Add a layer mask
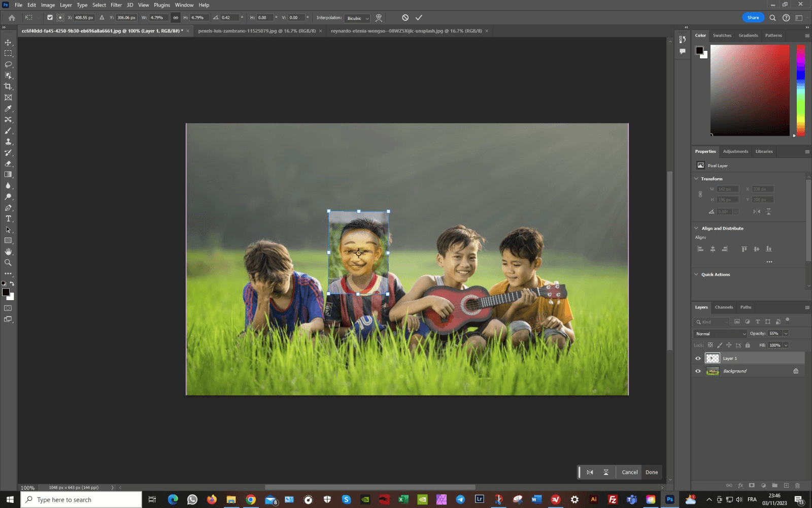 [752, 486]
